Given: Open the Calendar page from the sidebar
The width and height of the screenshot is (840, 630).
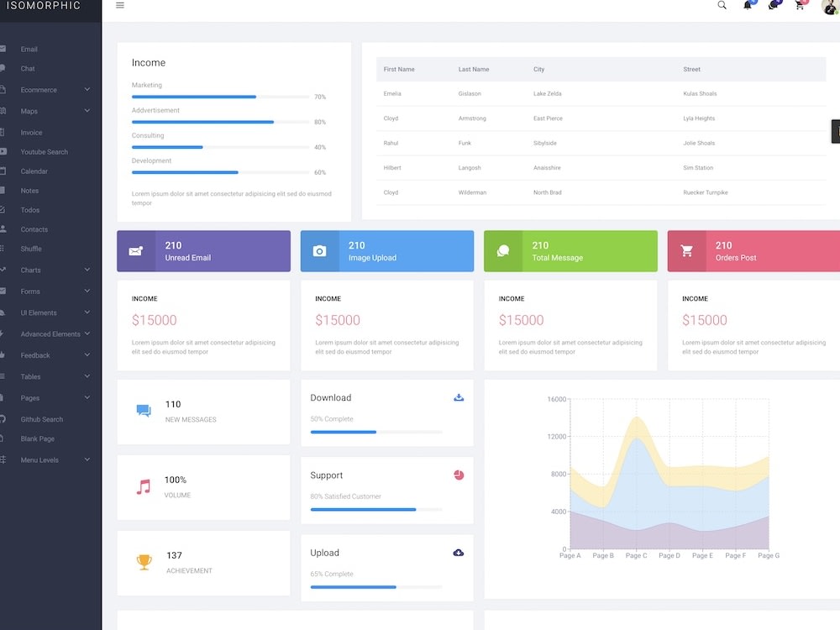Looking at the screenshot, I should pyautogui.click(x=34, y=171).
